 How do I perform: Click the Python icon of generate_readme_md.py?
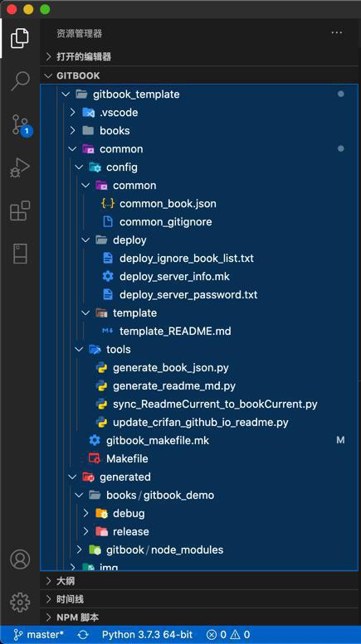[x=101, y=385]
